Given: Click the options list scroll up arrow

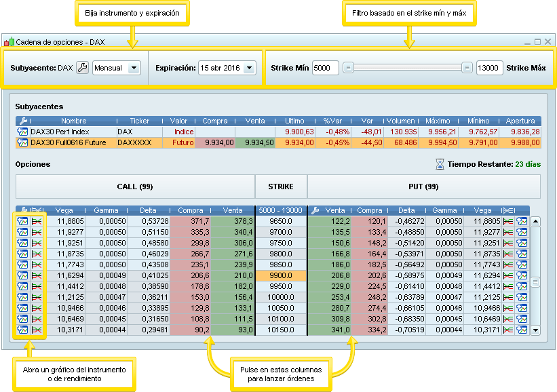Looking at the screenshot, I should tap(535, 222).
